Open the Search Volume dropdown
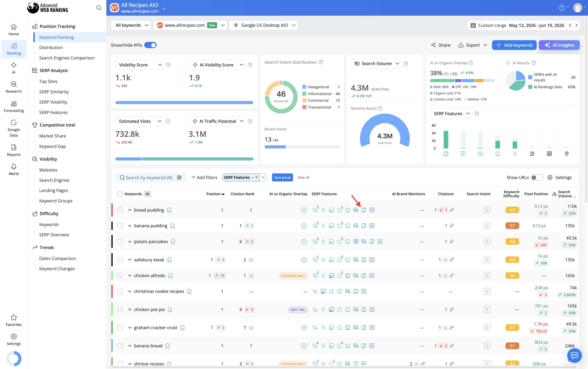The image size is (588, 369). pos(376,63)
